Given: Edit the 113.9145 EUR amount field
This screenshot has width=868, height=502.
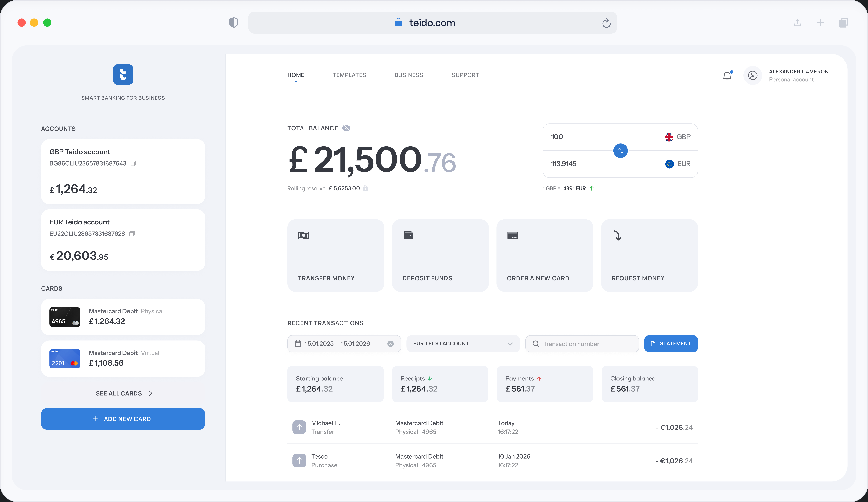Looking at the screenshot, I should click(564, 164).
